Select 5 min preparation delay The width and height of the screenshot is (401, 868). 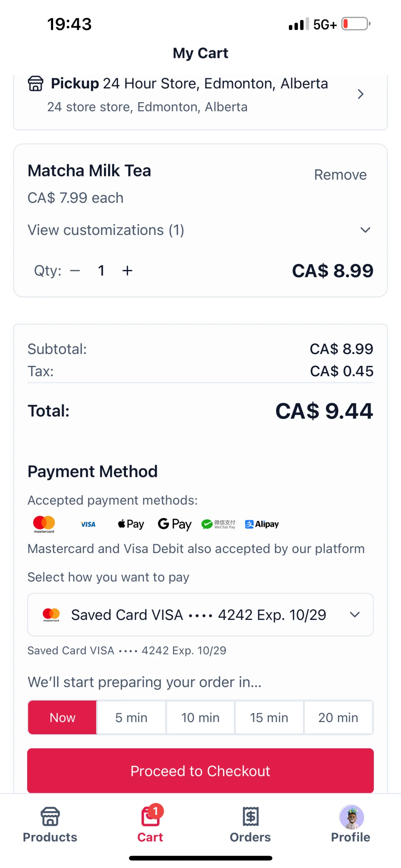pos(131,718)
